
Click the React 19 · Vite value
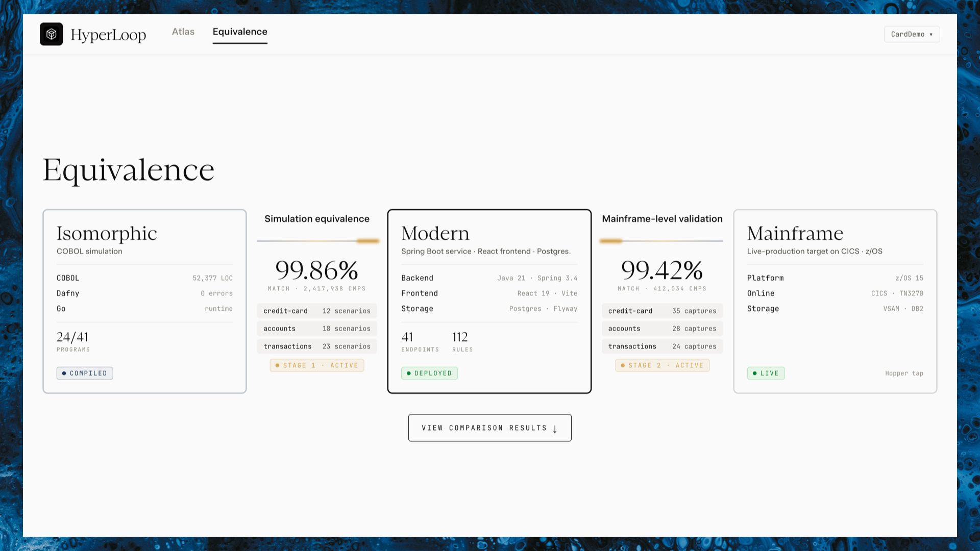tap(547, 293)
